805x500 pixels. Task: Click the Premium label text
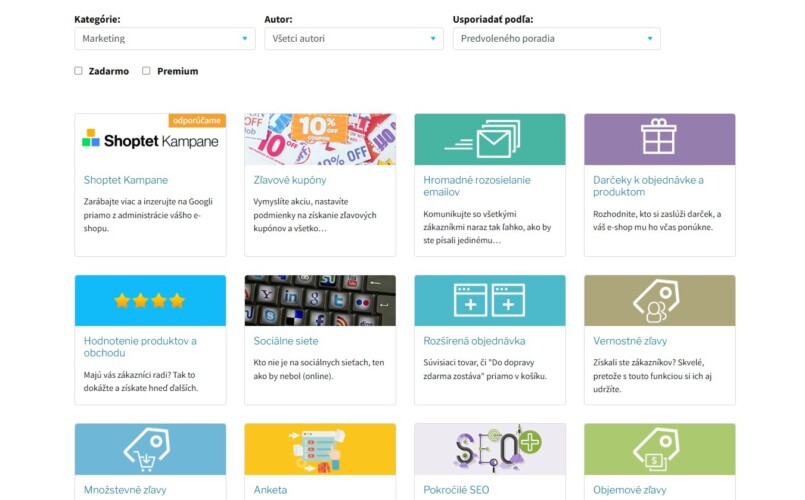point(178,71)
